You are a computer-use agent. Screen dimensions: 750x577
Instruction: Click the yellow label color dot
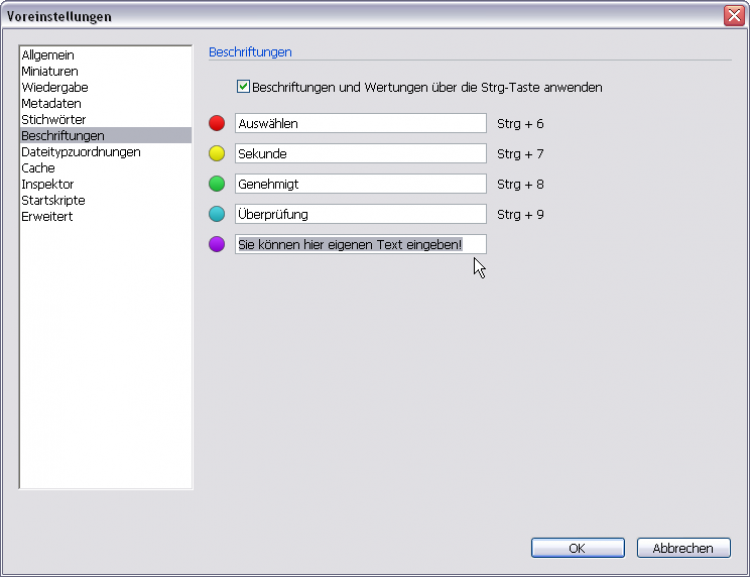[x=217, y=154]
